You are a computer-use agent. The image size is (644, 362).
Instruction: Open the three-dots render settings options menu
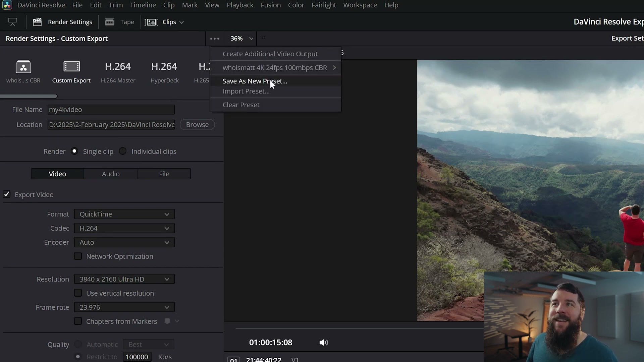[215, 39]
